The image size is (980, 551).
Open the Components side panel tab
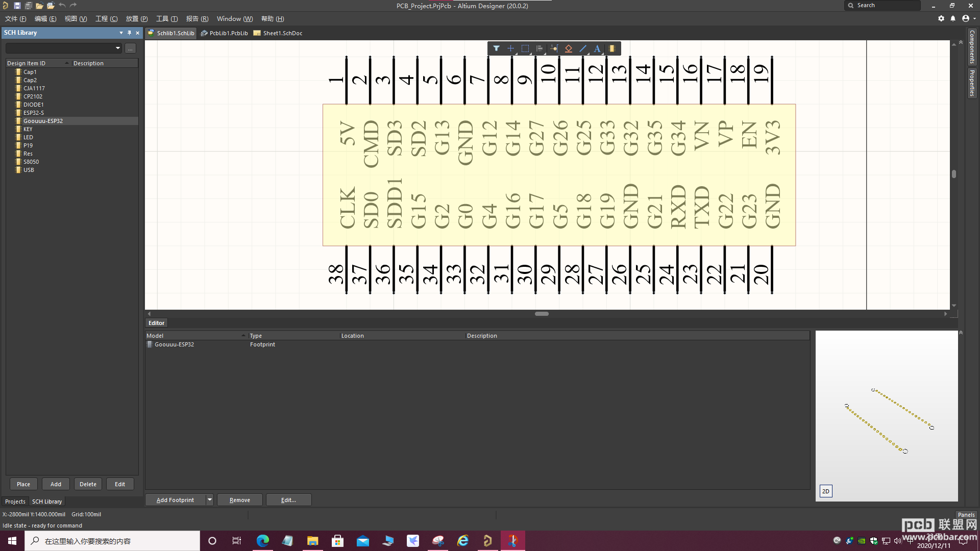tap(972, 47)
